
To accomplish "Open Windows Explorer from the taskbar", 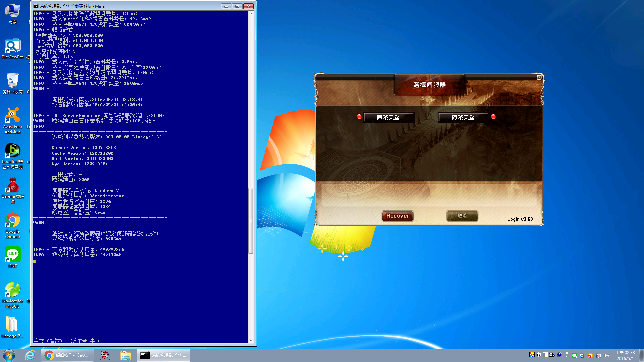I will tap(125, 355).
